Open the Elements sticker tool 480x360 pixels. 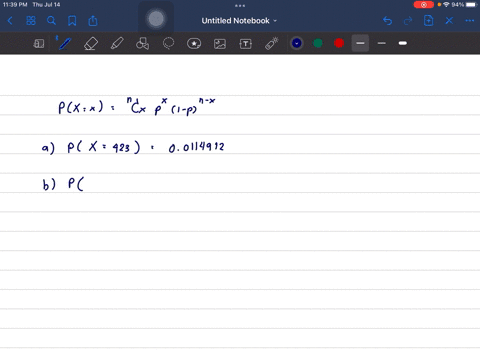pos(194,44)
